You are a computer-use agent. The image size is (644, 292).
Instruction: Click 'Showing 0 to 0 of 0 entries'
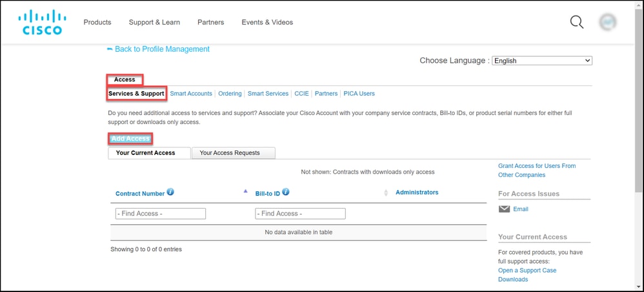[146, 249]
